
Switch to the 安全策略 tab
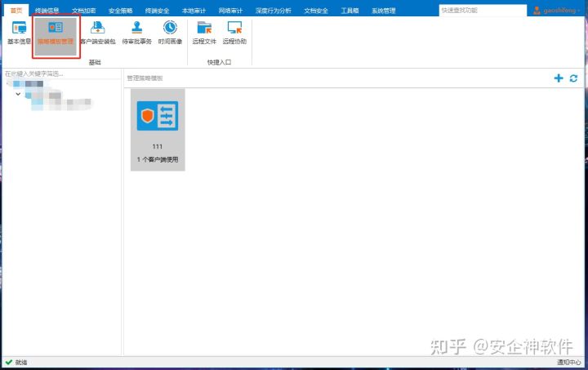coord(120,11)
